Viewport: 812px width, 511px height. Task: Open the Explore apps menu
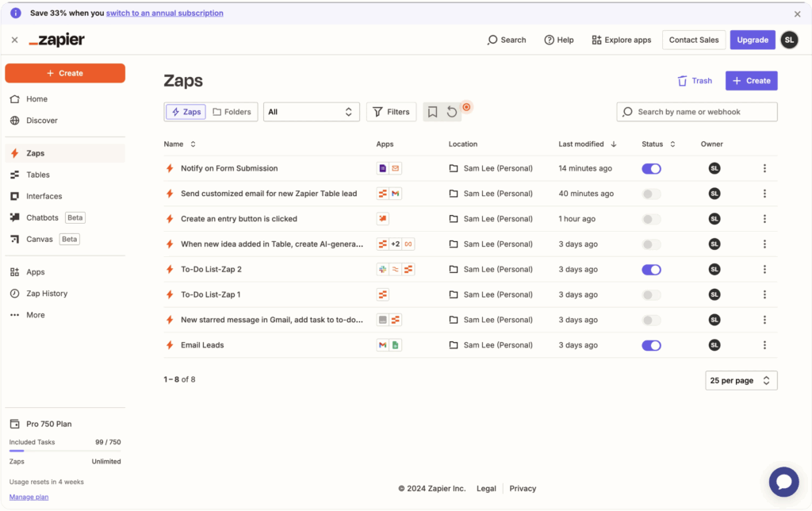pos(622,40)
